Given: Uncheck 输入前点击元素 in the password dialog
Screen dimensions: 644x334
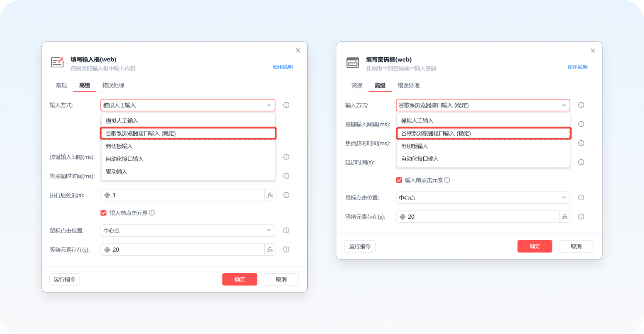Looking at the screenshot, I should 399,180.
